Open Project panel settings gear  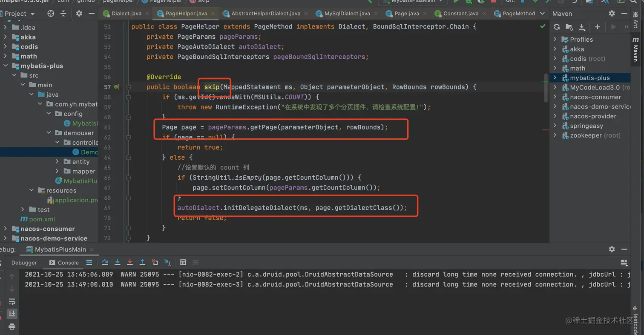(79, 14)
